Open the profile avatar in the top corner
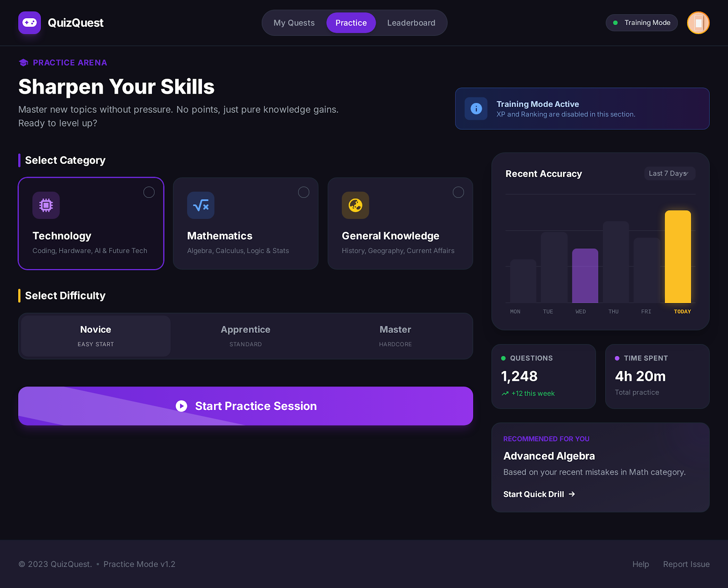This screenshot has height=588, width=728. [698, 23]
